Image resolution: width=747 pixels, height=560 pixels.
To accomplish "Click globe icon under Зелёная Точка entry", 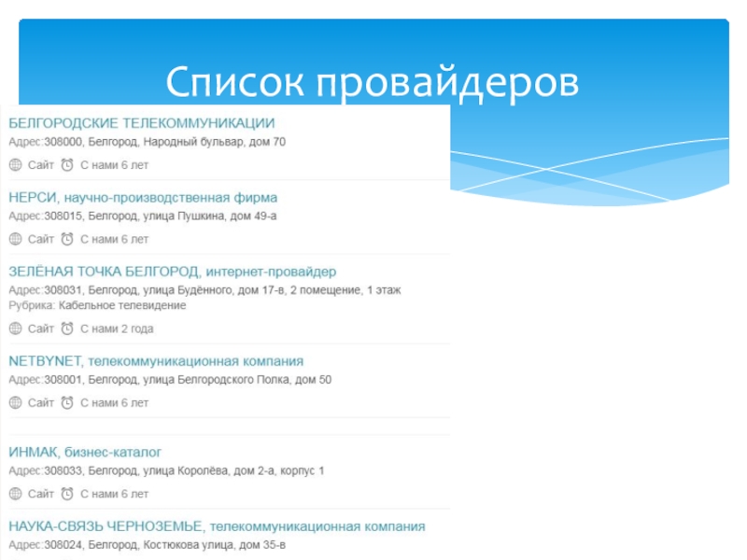I will tap(16, 329).
